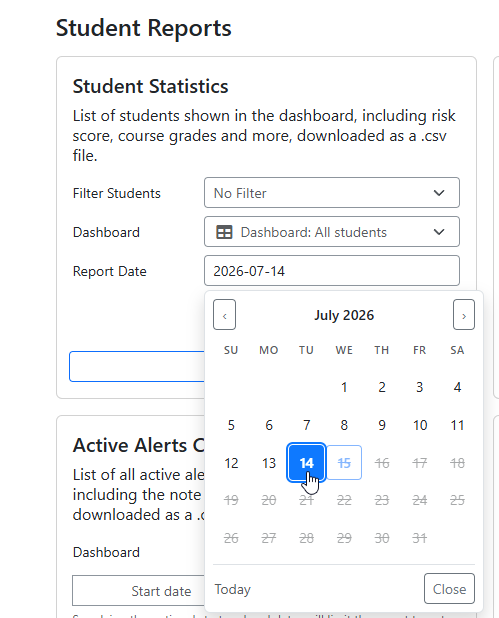Viewport: 499px width, 618px height.
Task: Go to next month in calendar
Action: [464, 315]
